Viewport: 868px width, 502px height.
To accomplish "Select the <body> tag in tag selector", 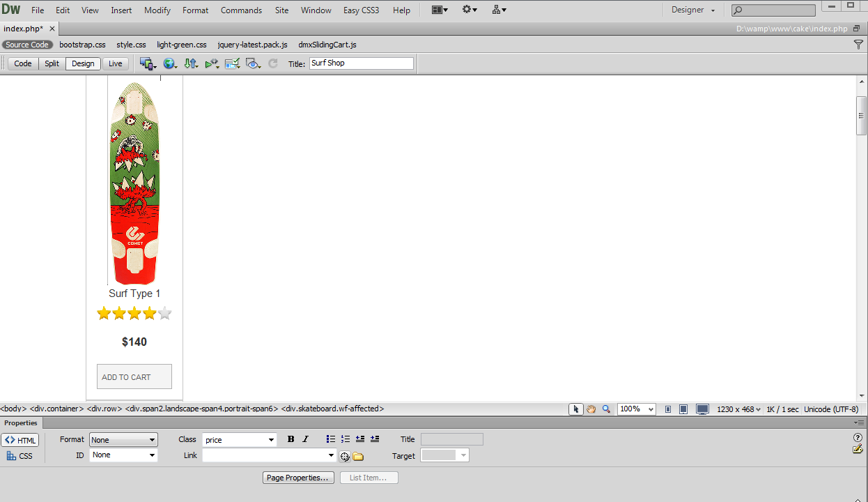I will (x=13, y=409).
